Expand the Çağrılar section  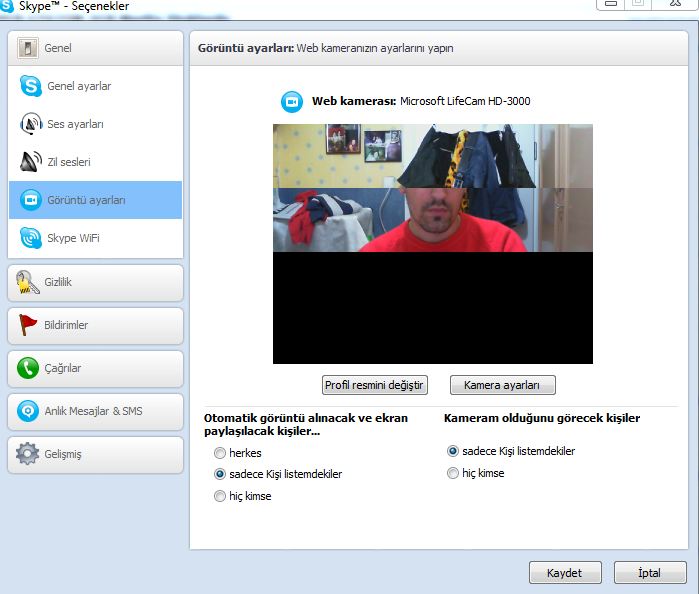[x=95, y=369]
